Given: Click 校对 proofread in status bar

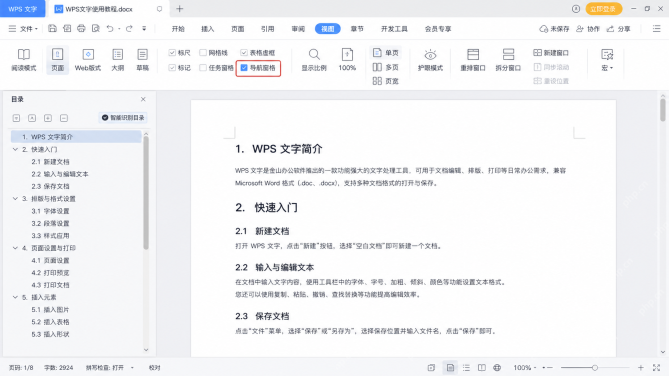Looking at the screenshot, I should pos(154,367).
